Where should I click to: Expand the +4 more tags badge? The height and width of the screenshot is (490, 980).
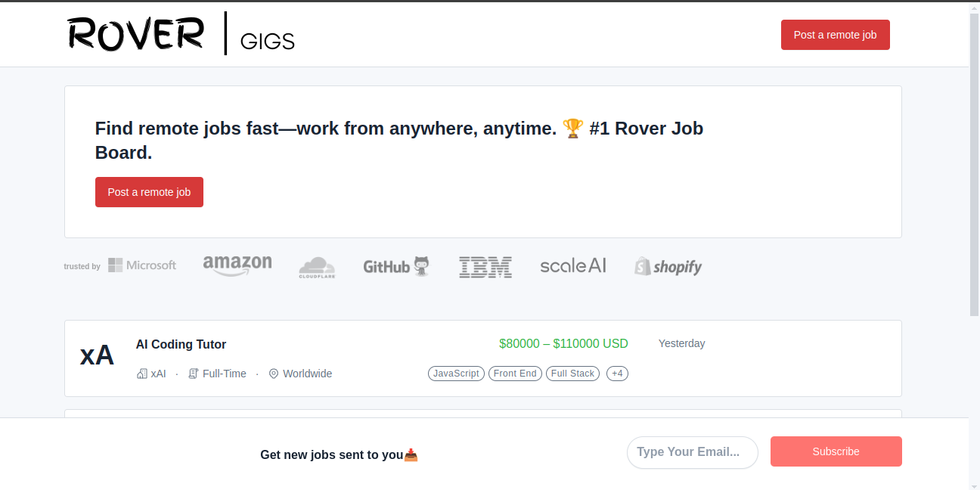tap(617, 374)
